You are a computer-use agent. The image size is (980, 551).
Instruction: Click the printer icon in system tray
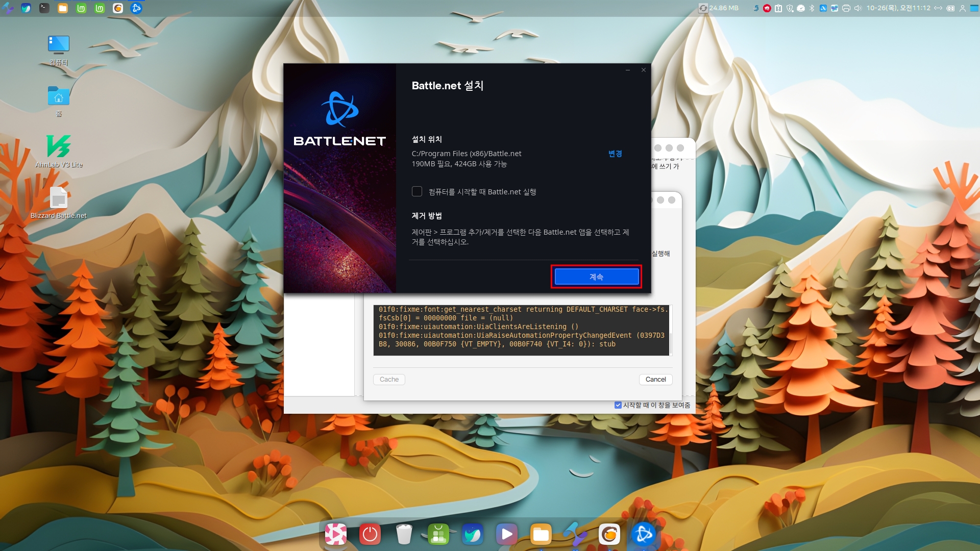[846, 8]
